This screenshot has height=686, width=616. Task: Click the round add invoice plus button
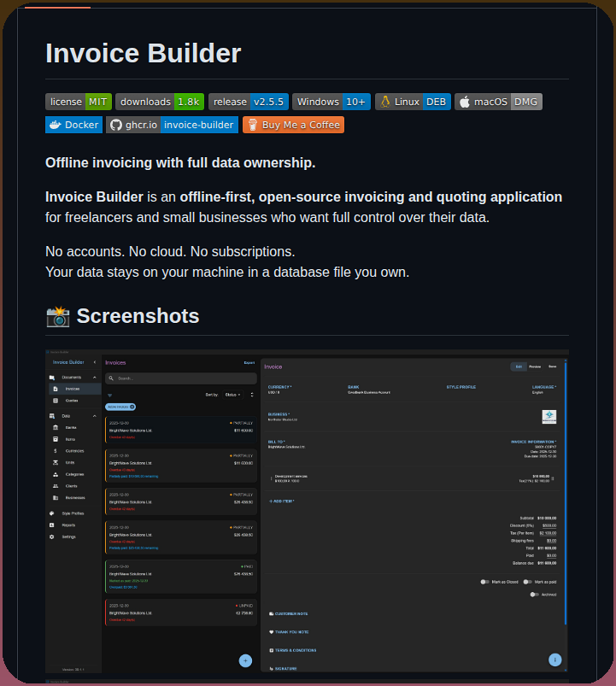(245, 660)
